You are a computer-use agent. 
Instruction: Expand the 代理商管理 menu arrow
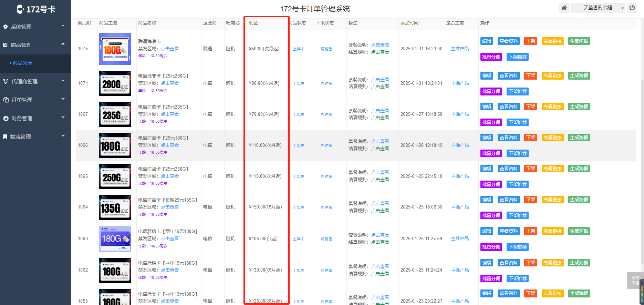pos(63,81)
